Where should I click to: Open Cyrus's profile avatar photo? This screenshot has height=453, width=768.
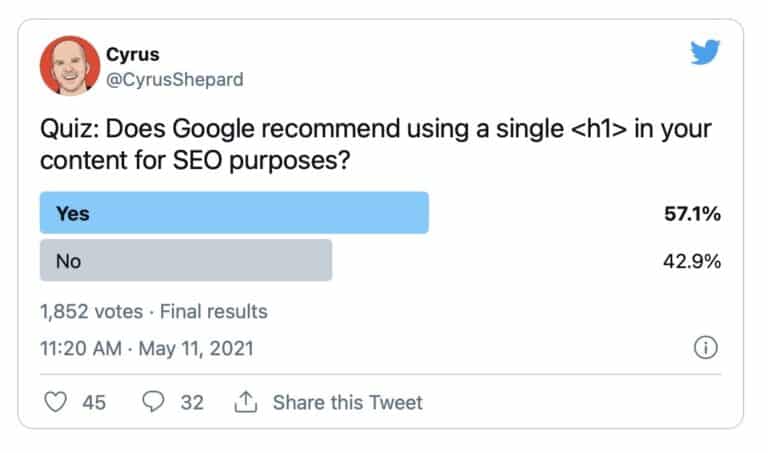[67, 67]
